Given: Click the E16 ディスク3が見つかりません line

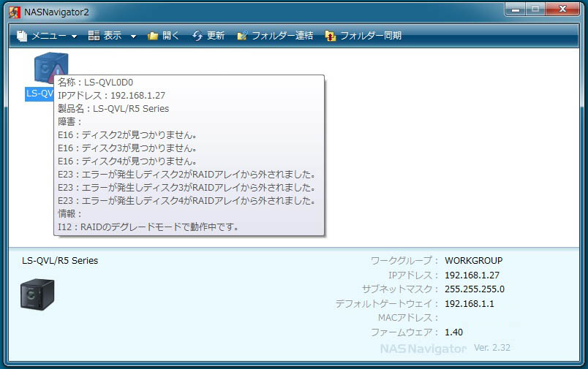Looking at the screenshot, I should click(x=127, y=148).
